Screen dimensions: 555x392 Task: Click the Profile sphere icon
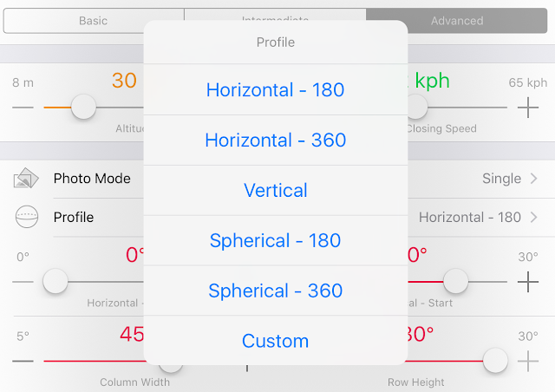click(26, 217)
